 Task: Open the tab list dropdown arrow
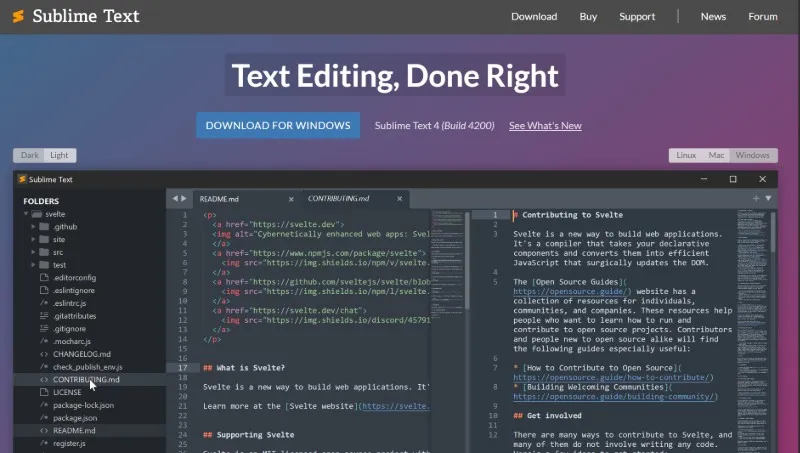coord(768,198)
